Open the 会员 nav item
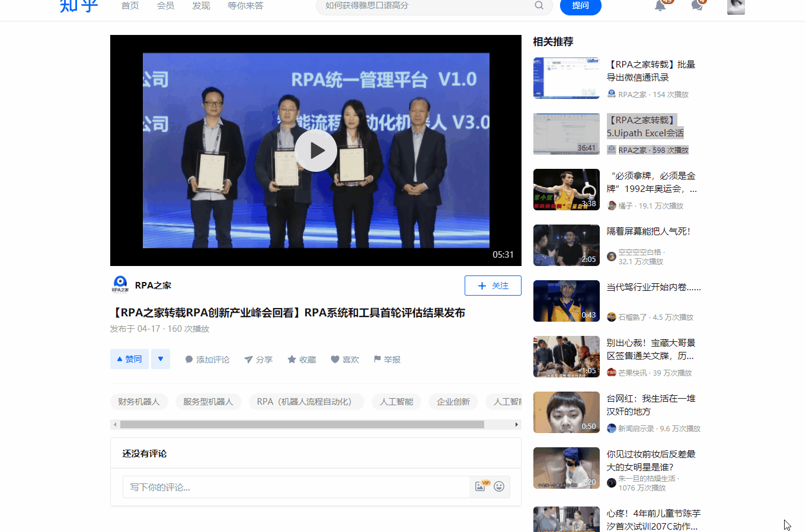 click(x=166, y=6)
